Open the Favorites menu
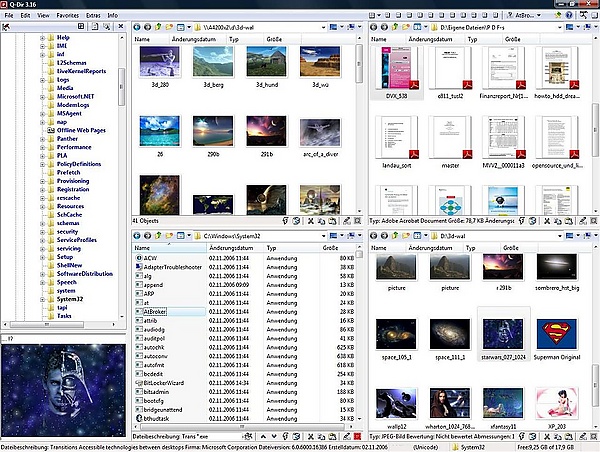Image resolution: width=600 pixels, height=452 pixels. pyautogui.click(x=67, y=17)
